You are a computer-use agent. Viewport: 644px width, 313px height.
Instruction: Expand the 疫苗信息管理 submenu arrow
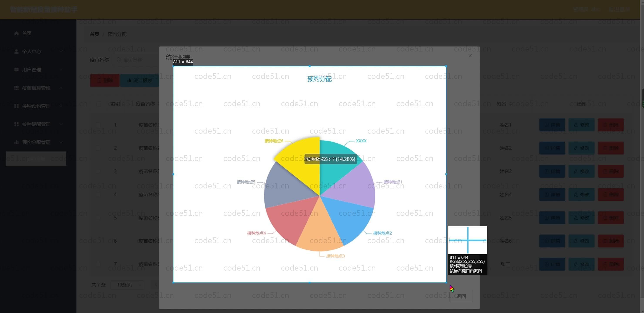click(61, 88)
